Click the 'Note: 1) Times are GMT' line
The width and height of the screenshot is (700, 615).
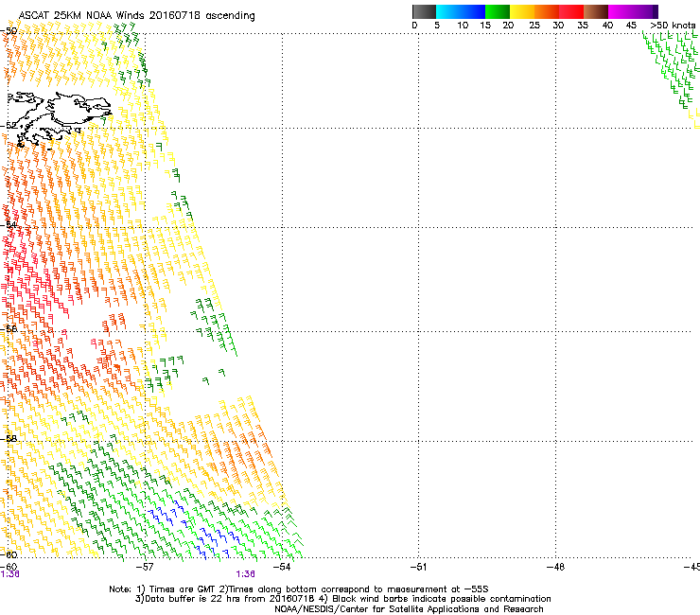click(299, 589)
